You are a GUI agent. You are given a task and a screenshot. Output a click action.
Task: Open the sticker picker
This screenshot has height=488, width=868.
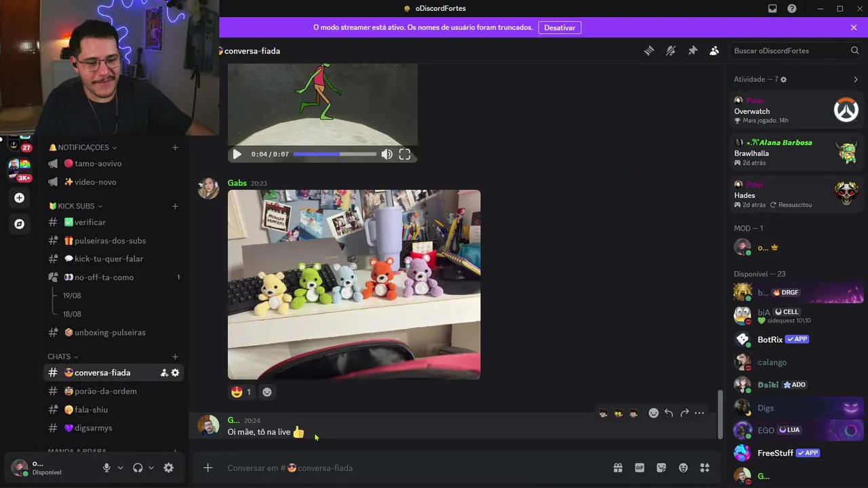(x=661, y=468)
